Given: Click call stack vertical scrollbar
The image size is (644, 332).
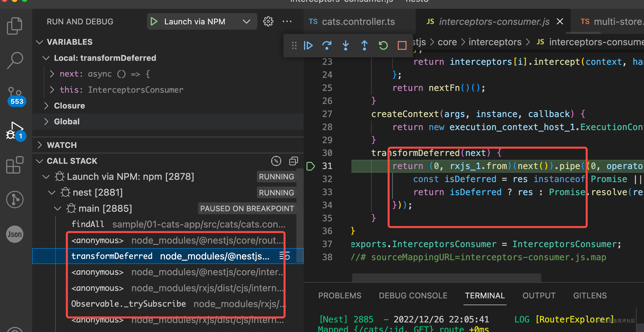Looking at the screenshot, I should coord(300,216).
